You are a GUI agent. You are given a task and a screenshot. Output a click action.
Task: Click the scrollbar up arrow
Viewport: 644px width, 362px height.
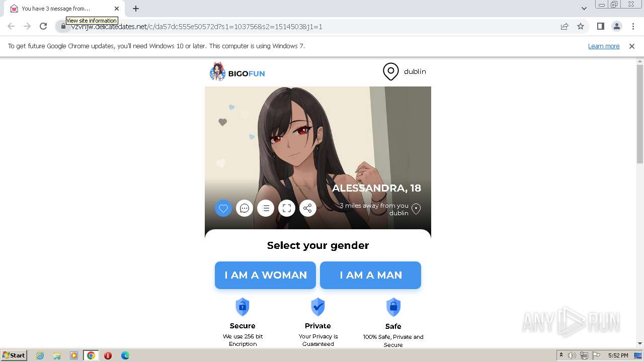point(640,61)
